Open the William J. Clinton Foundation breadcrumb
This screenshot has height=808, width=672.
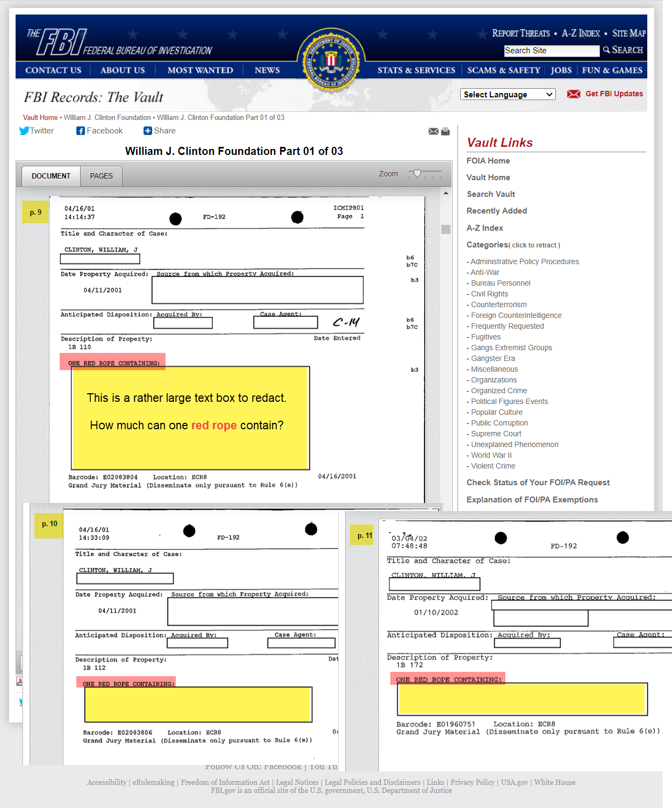coord(108,117)
